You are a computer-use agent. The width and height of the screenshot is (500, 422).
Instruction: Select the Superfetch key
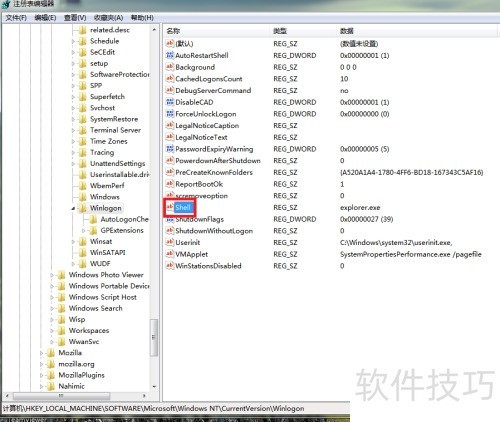click(x=107, y=97)
